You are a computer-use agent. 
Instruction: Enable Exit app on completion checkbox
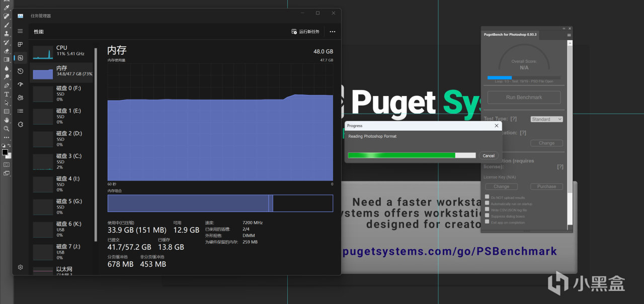coord(487,222)
